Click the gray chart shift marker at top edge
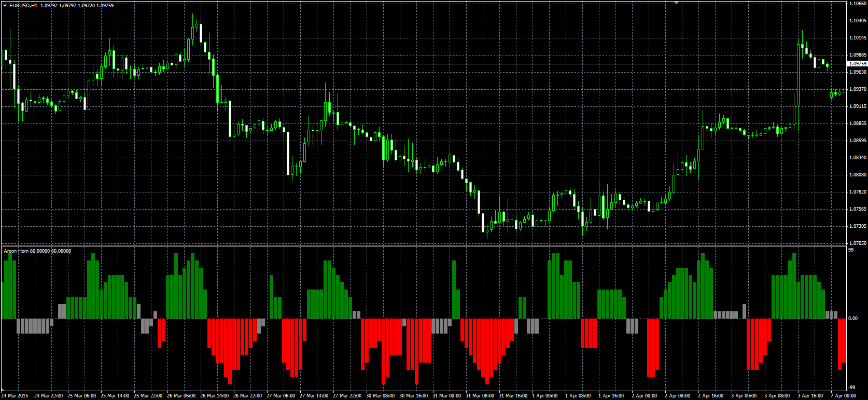The width and height of the screenshot is (868, 400). 676,3
